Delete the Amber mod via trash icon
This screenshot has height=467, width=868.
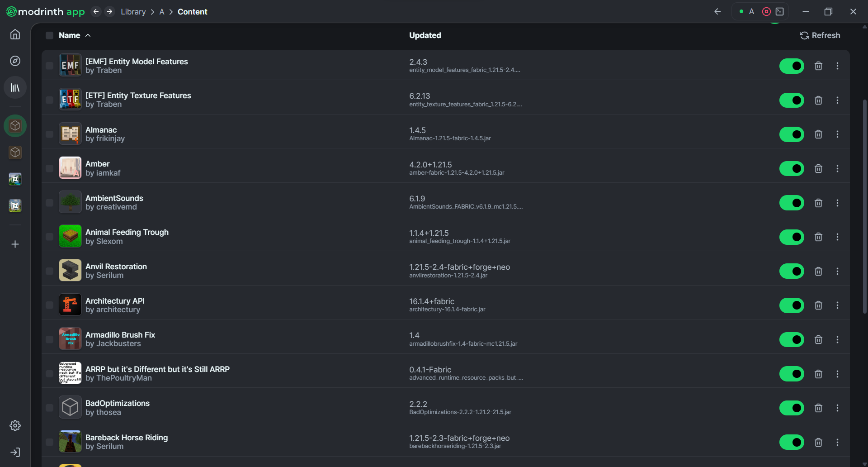coord(818,168)
